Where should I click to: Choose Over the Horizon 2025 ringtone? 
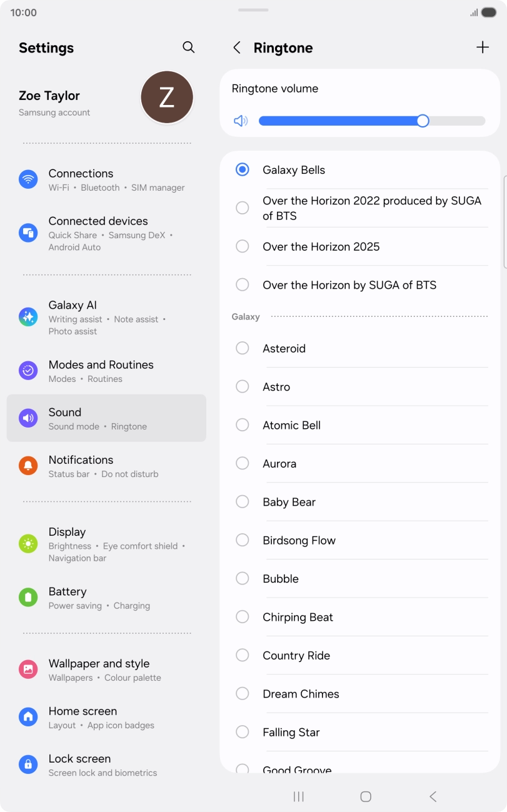point(243,247)
